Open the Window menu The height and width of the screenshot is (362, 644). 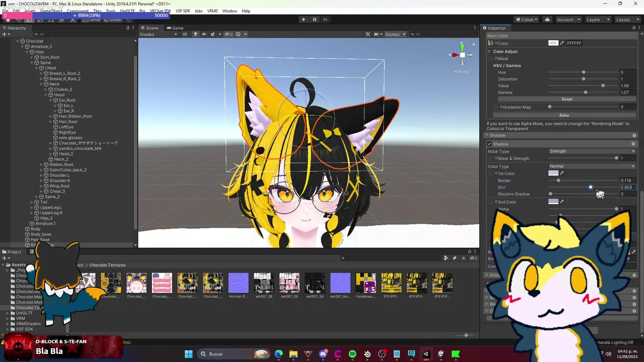[x=229, y=11]
